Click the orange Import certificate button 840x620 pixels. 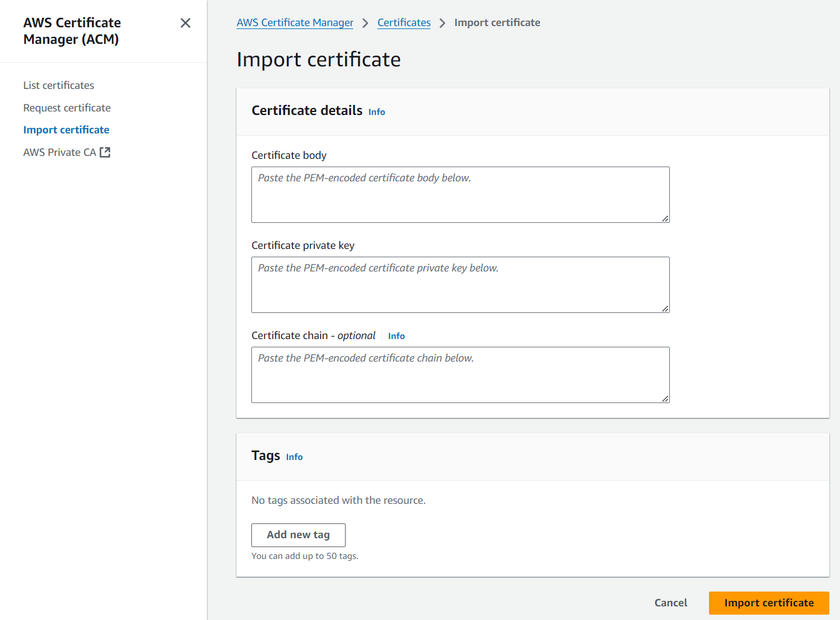coord(769,603)
